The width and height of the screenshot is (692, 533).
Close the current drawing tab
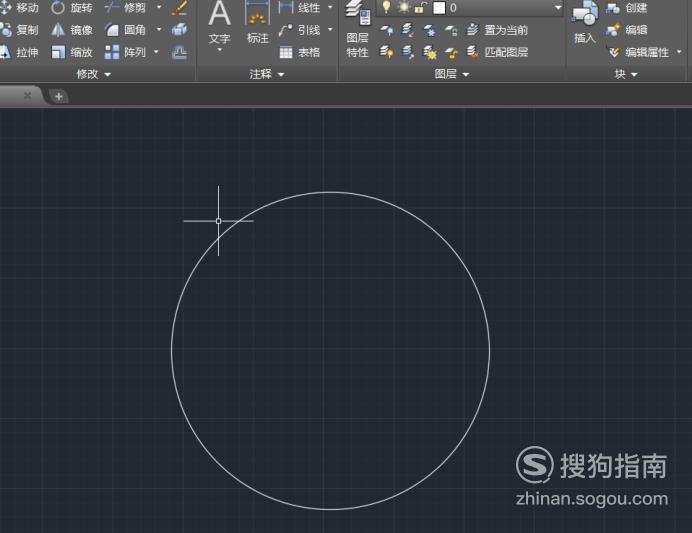(27, 95)
